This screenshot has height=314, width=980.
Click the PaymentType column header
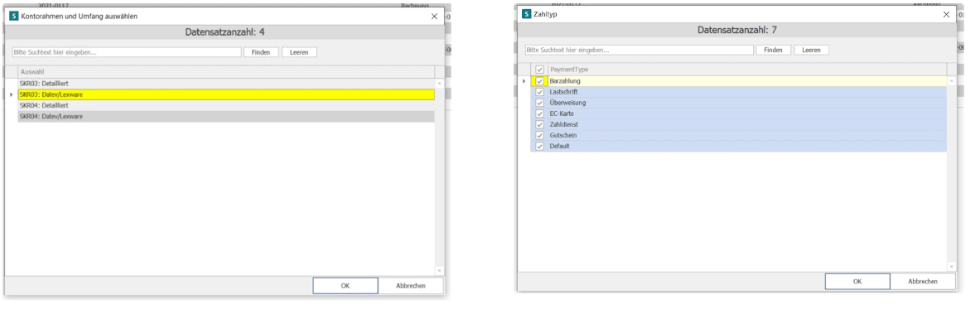point(747,70)
